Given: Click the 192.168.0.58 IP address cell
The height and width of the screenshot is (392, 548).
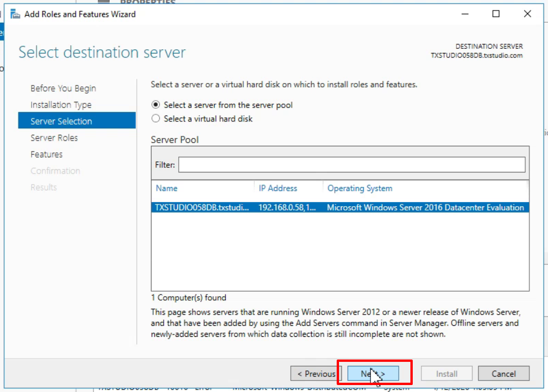Looking at the screenshot, I should (287, 207).
